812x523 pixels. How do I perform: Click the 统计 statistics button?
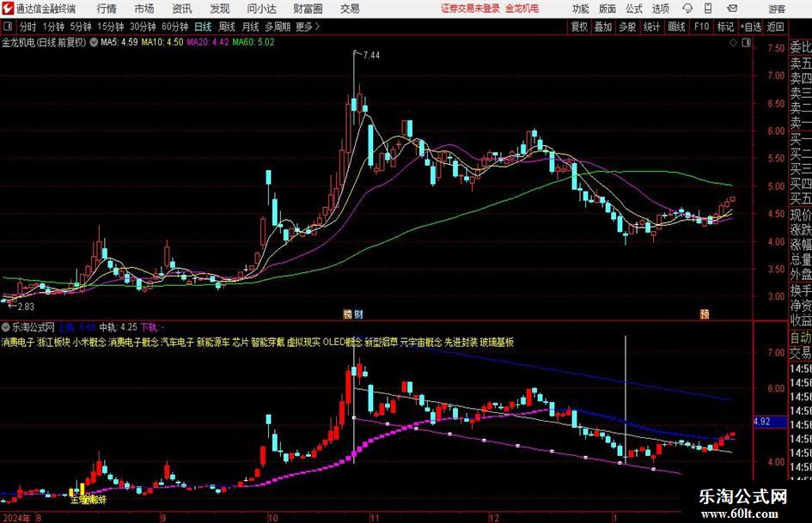[x=651, y=27]
